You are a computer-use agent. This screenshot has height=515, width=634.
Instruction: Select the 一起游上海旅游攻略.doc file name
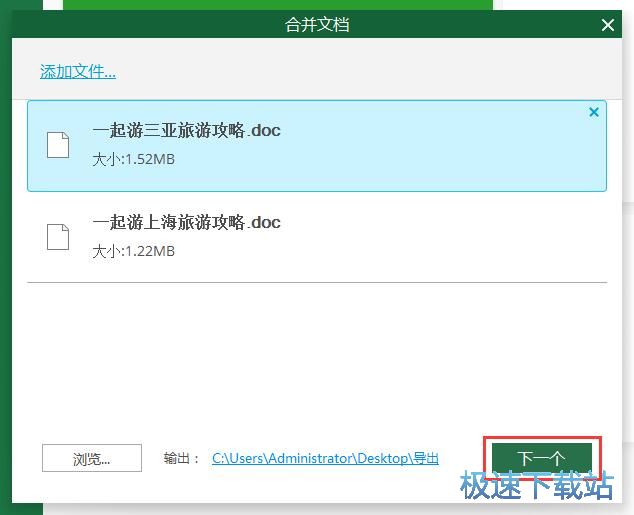pos(186,222)
